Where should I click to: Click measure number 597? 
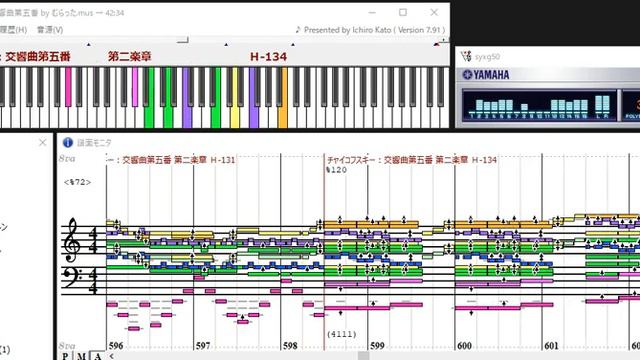click(x=203, y=346)
